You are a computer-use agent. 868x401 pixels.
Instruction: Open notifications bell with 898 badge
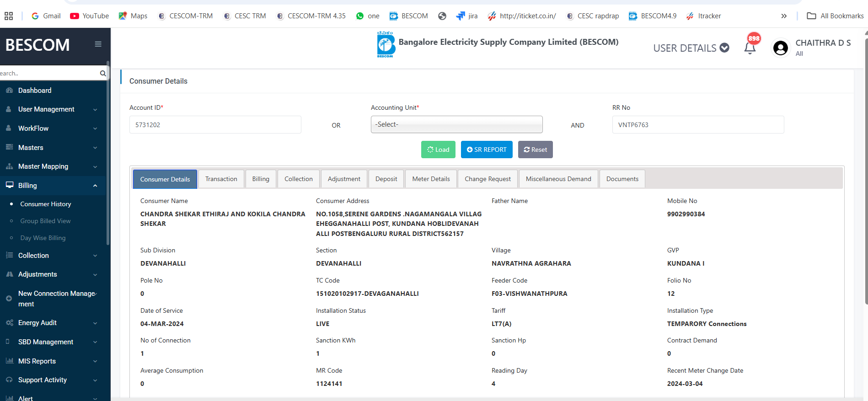click(750, 48)
